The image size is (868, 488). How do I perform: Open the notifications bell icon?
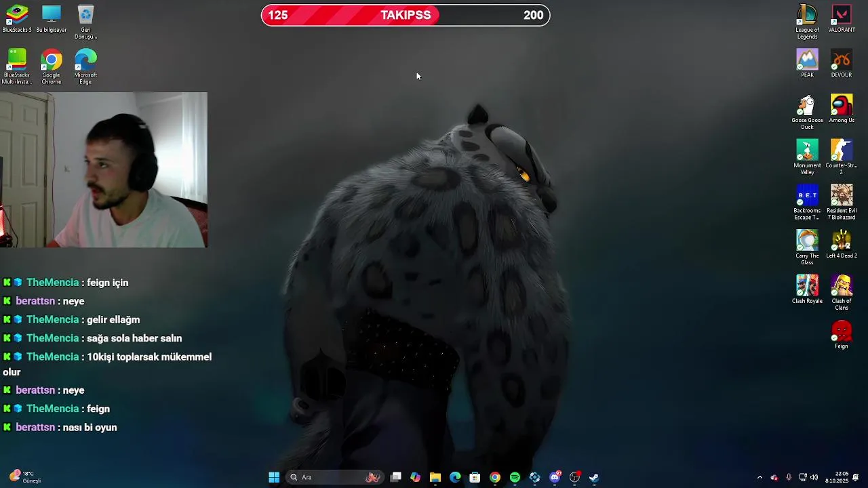click(856, 477)
